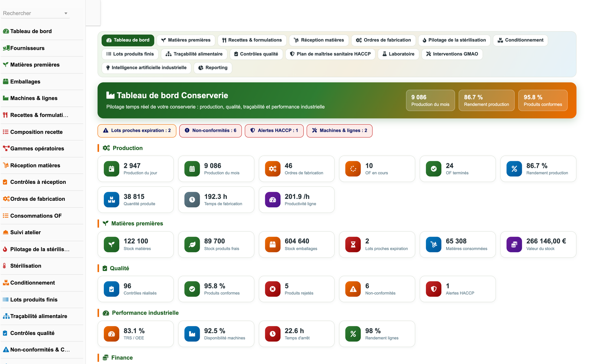Click the factory icon on Disponibilité machines card

point(192,334)
